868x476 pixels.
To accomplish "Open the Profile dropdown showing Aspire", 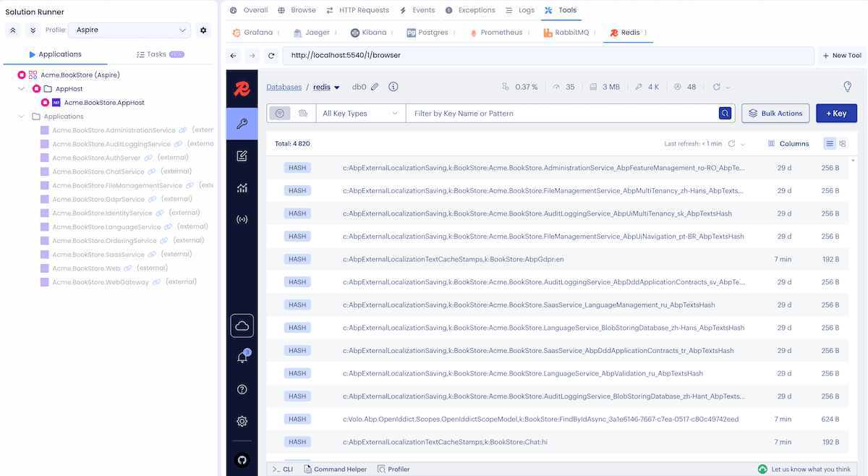I will pos(129,30).
